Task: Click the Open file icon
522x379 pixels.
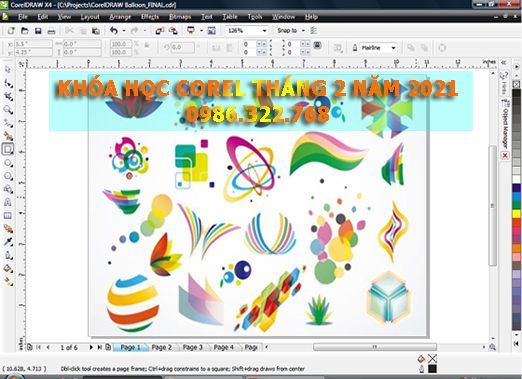Action: point(24,31)
